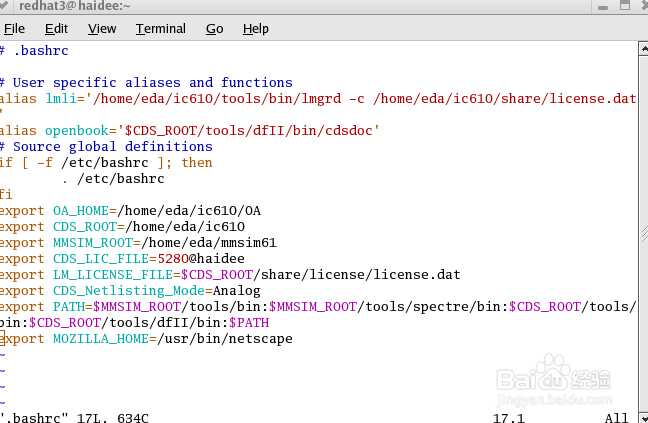The image size is (648, 423).
Task: Open the Go menu
Action: click(214, 29)
